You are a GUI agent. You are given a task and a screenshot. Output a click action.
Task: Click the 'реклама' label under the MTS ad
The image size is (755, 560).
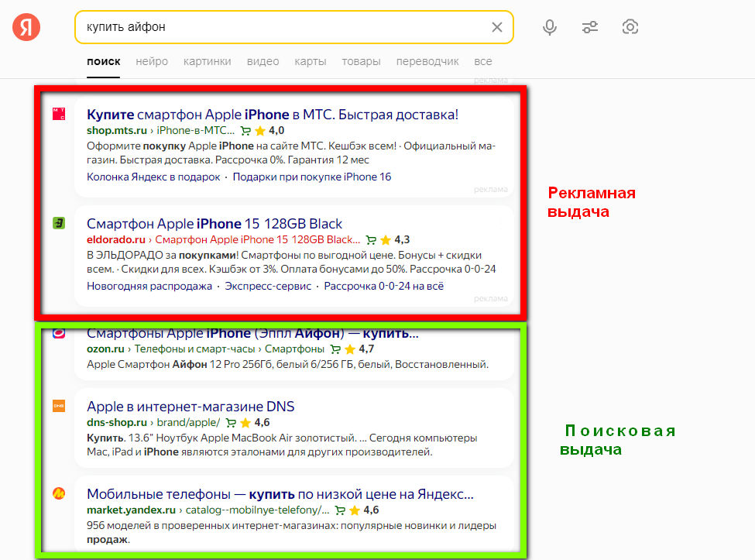pyautogui.click(x=491, y=190)
